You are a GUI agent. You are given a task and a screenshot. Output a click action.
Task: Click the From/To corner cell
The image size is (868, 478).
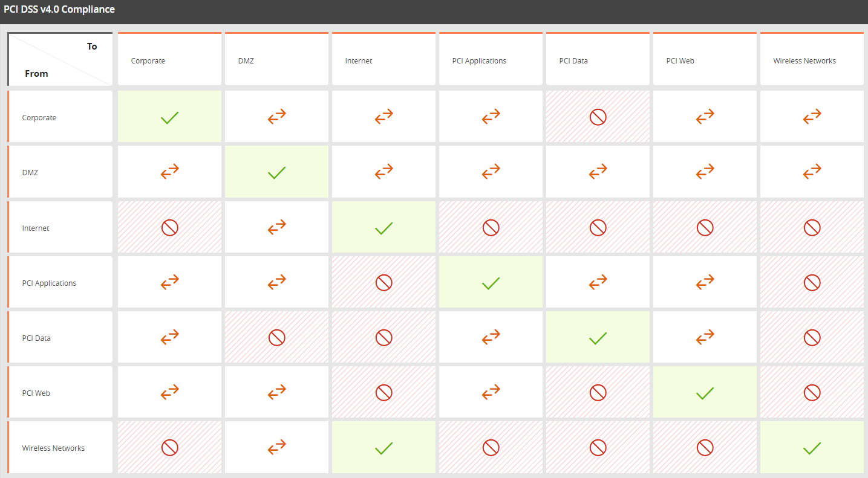[59, 59]
